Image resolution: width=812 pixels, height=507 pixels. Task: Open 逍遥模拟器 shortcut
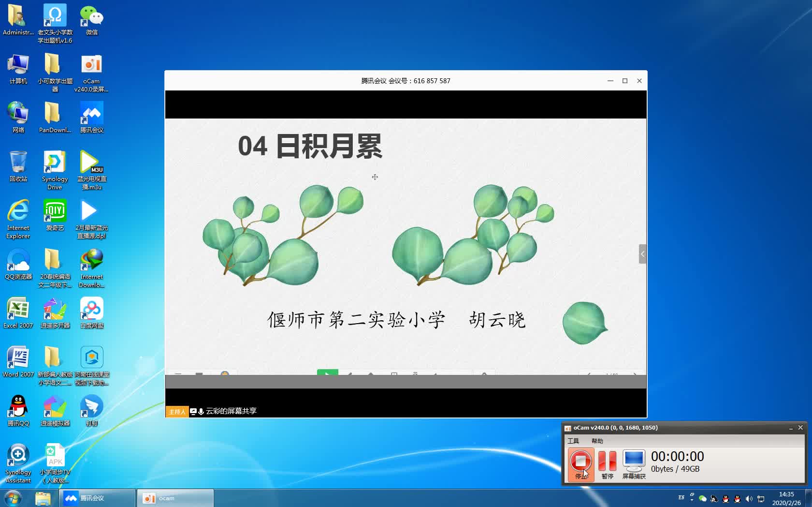(x=55, y=411)
